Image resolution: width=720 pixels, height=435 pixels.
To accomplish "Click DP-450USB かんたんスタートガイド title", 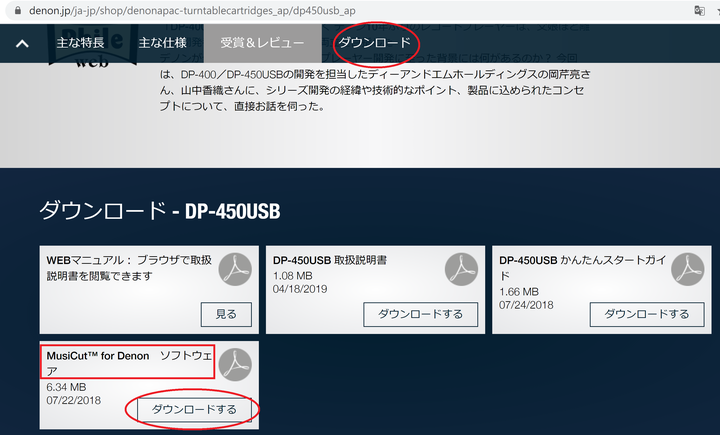I will coord(582,268).
